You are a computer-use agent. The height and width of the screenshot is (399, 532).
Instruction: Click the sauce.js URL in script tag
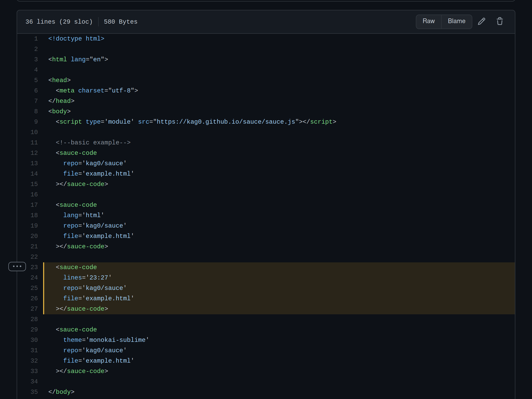226,122
